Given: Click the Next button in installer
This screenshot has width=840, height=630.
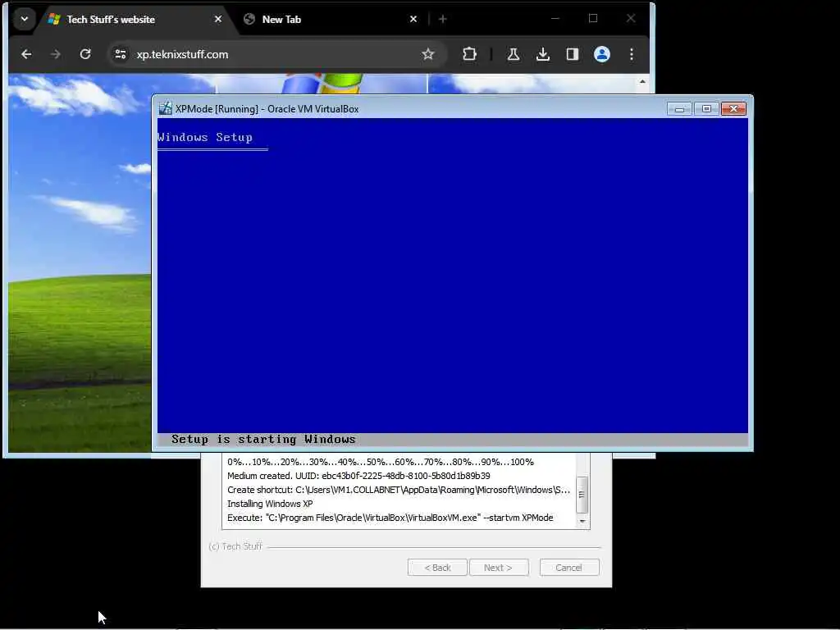Looking at the screenshot, I should pos(499,568).
